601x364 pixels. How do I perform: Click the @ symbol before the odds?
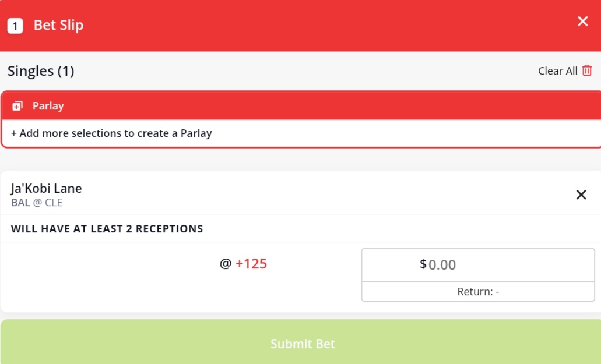tap(226, 264)
